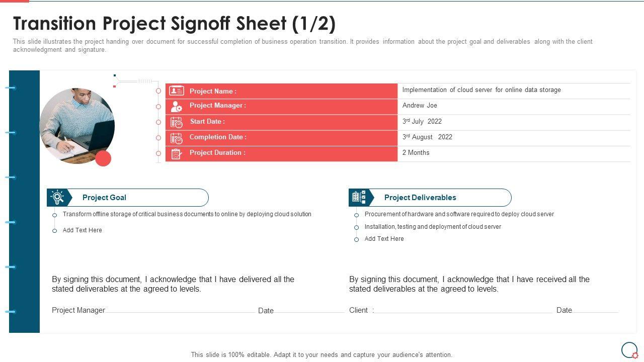Click the slide title Transition Project Signoff Sheet
The image size is (644, 362).
tap(174, 24)
